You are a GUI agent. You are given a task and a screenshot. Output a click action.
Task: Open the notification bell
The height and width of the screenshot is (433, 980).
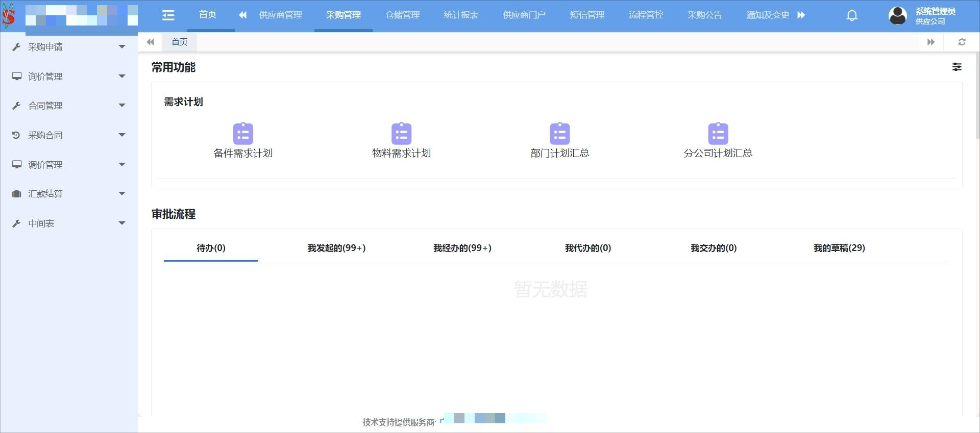coord(852,15)
